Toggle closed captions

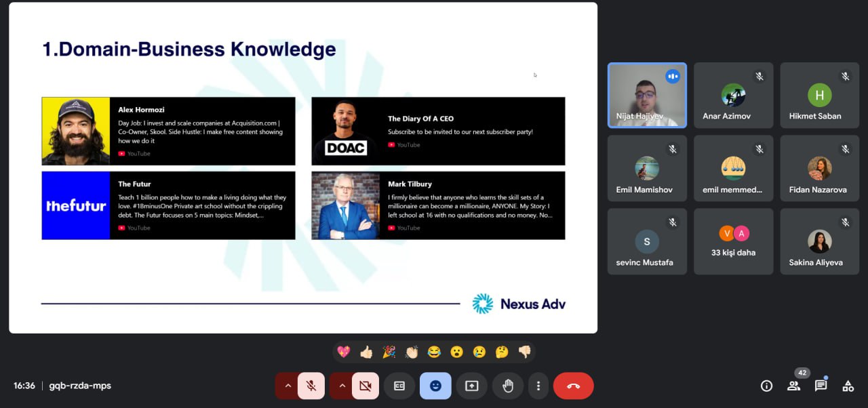coord(399,386)
